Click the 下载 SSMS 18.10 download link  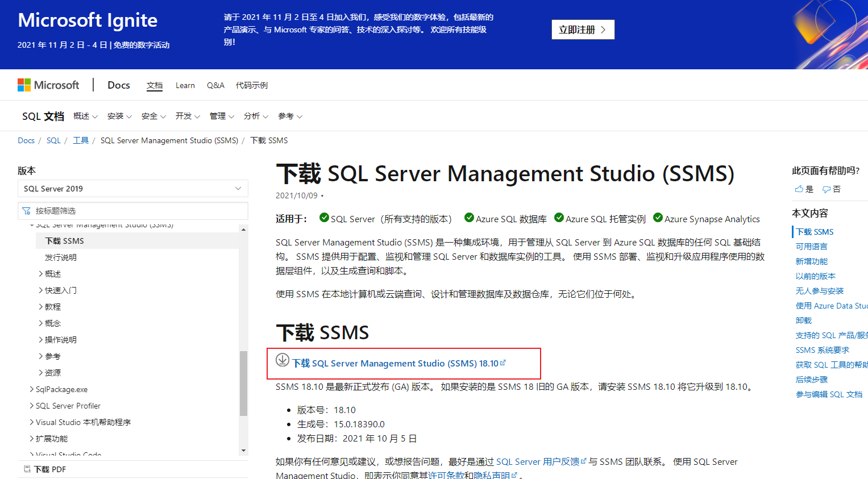[398, 363]
